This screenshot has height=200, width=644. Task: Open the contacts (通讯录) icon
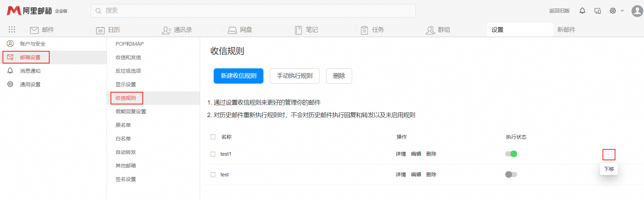(x=166, y=30)
